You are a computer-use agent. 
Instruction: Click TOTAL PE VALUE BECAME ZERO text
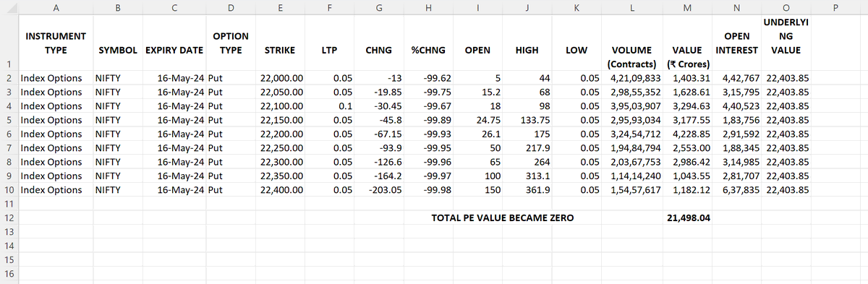tap(502, 218)
